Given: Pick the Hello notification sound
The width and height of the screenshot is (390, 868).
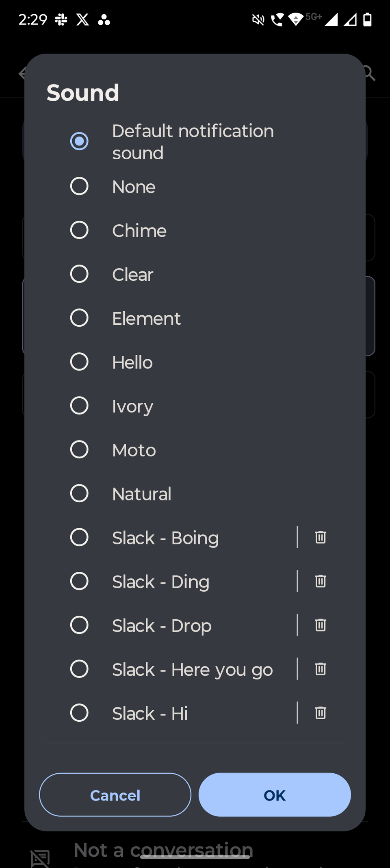Looking at the screenshot, I should (79, 362).
